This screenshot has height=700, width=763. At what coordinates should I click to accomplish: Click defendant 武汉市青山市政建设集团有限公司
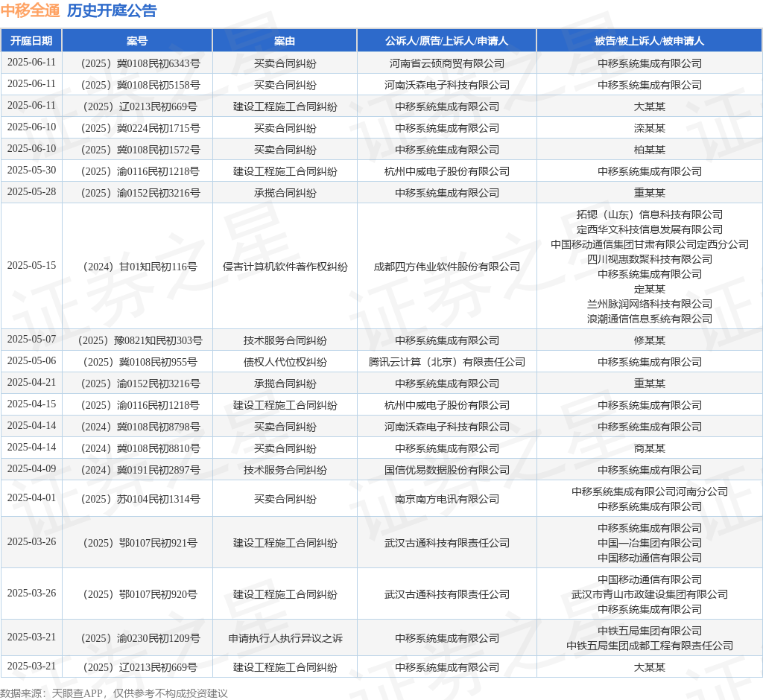click(x=649, y=594)
